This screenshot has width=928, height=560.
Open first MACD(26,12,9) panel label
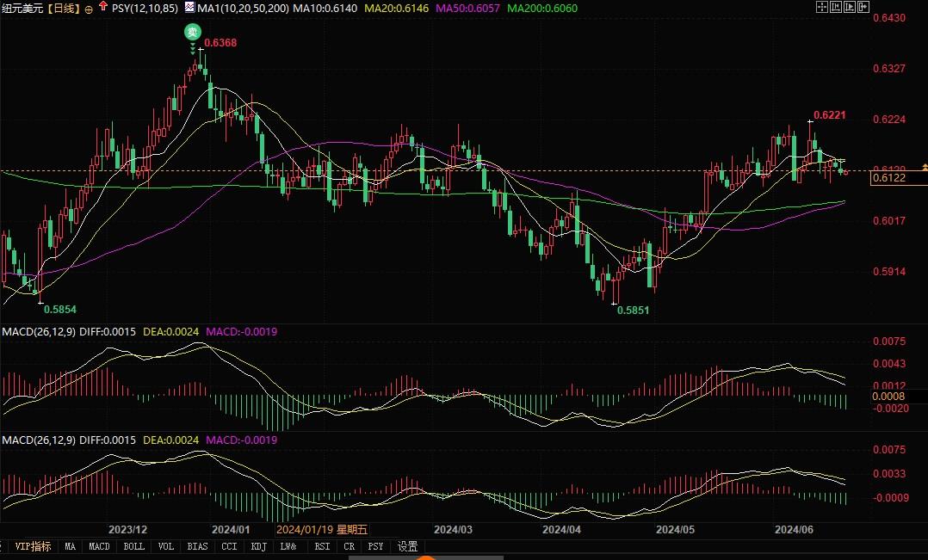(38, 331)
